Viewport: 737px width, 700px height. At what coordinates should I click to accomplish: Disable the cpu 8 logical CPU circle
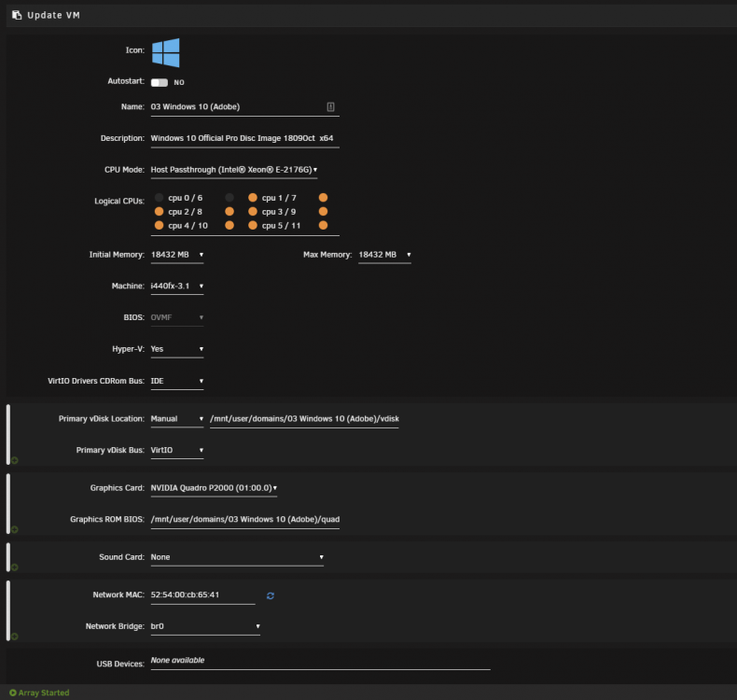click(x=229, y=212)
